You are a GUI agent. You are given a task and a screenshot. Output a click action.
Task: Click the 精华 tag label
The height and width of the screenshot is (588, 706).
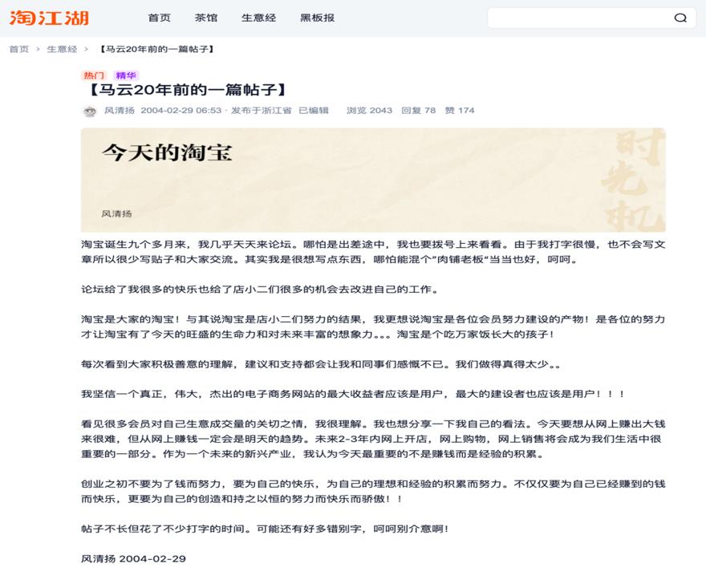coord(126,75)
